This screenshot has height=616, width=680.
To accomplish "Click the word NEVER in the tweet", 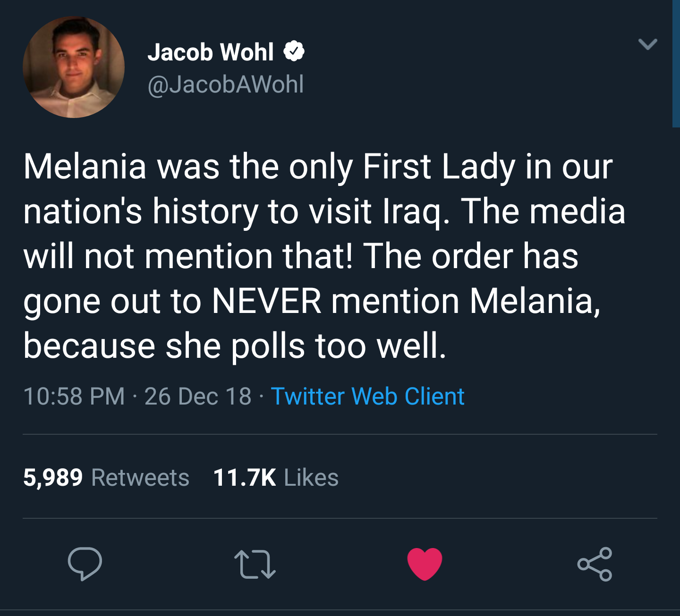I will coord(267,301).
